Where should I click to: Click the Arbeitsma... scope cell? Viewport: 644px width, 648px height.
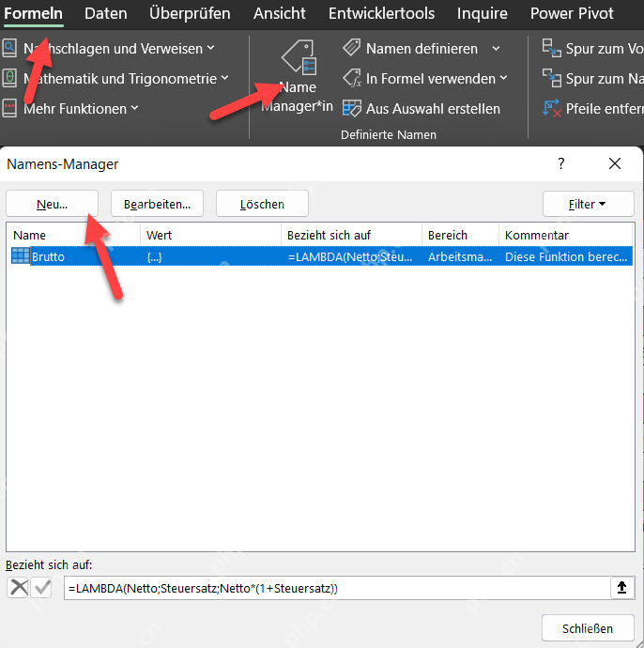(x=461, y=256)
